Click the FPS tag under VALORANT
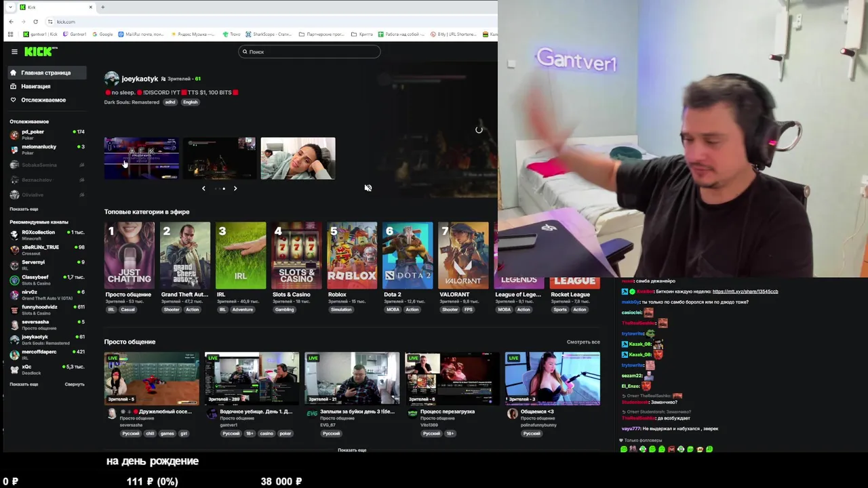Screen dimensions: 868x488 [x=468, y=310]
